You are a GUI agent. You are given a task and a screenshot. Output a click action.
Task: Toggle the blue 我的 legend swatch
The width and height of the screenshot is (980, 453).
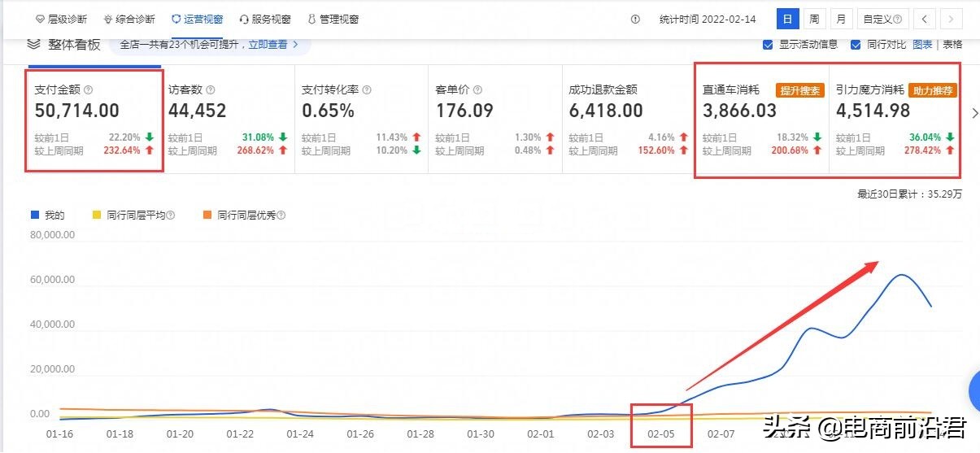34,216
